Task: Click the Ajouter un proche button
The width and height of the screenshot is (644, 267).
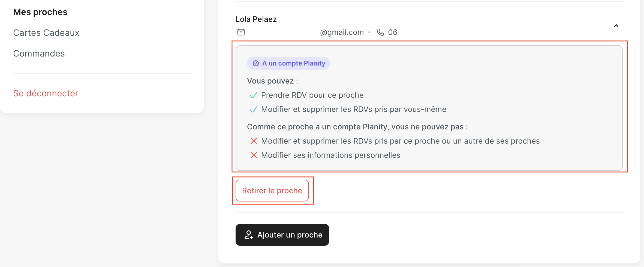Action: point(282,235)
